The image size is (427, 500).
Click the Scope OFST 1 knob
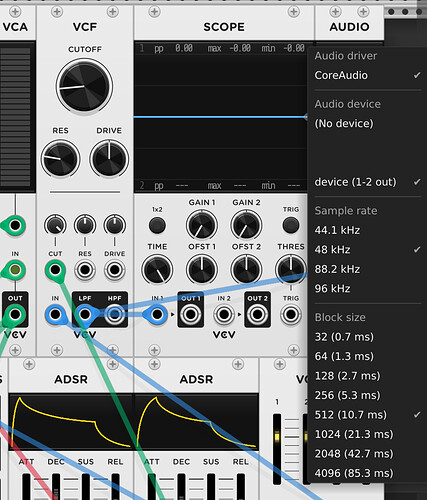click(202, 270)
